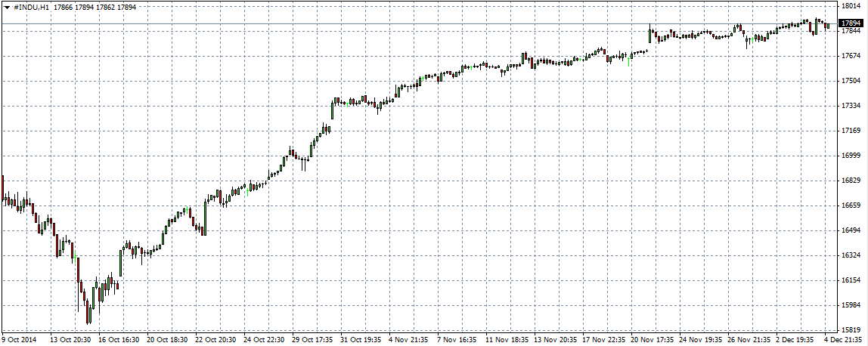Select the 20 Nov 17:35 time label

[x=652, y=340]
